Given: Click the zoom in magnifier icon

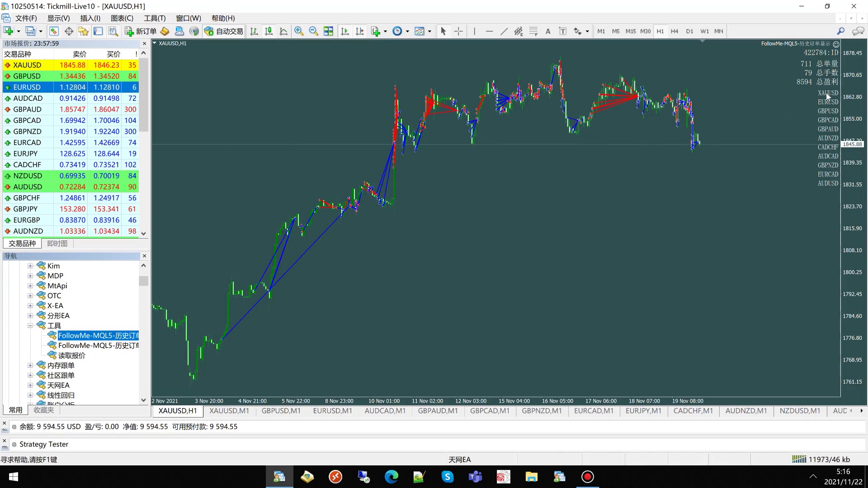Looking at the screenshot, I should [x=299, y=31].
